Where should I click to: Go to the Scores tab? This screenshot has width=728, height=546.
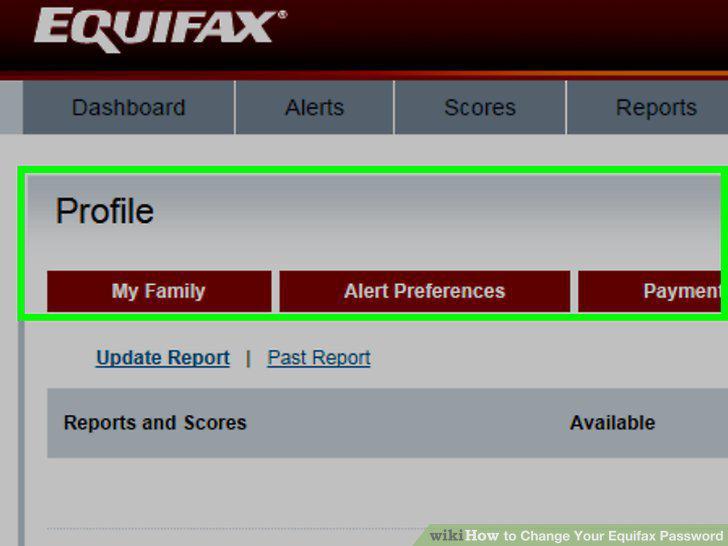(480, 108)
